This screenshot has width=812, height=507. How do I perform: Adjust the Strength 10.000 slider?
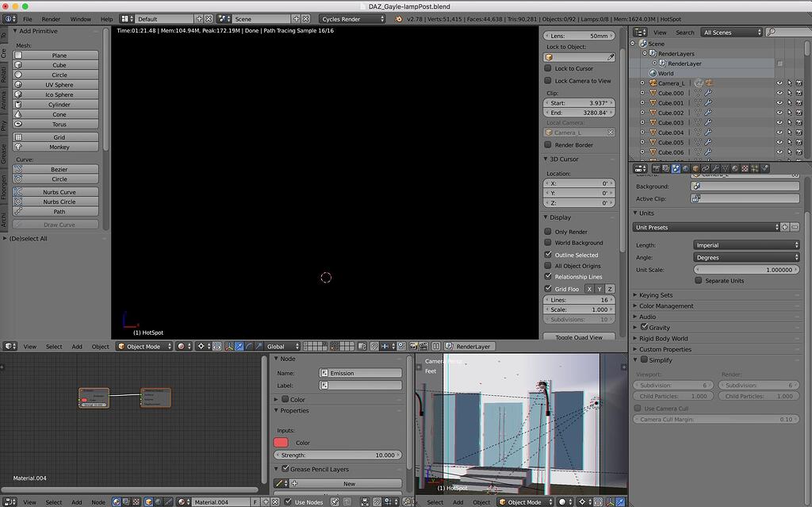point(338,455)
